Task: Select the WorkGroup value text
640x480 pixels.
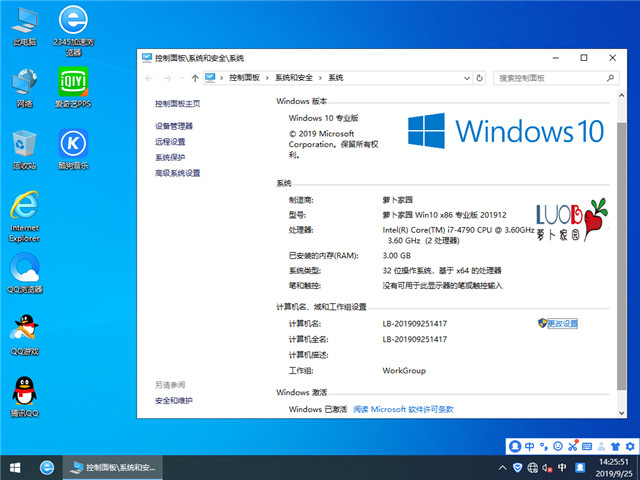Action: coord(404,371)
